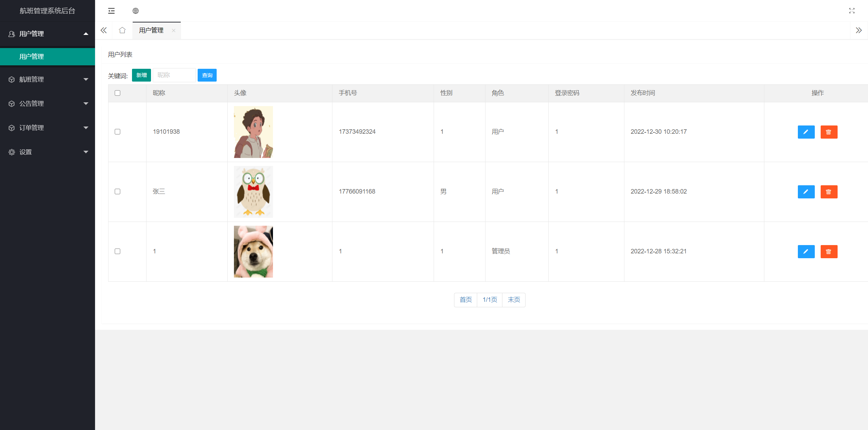Collapse the sidebar with the menu fold icon

111,11
